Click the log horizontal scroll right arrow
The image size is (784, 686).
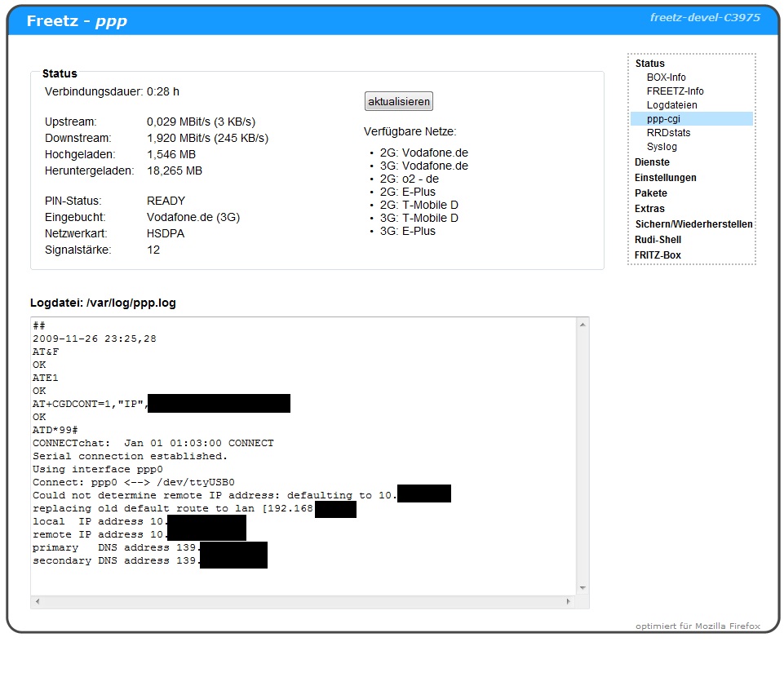click(569, 602)
